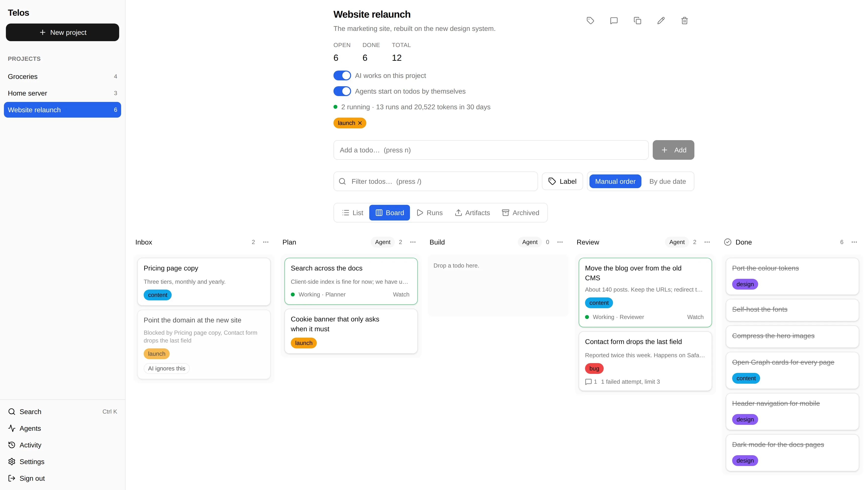Open Review column options menu
Screen dimensions: 868x490
tap(707, 242)
